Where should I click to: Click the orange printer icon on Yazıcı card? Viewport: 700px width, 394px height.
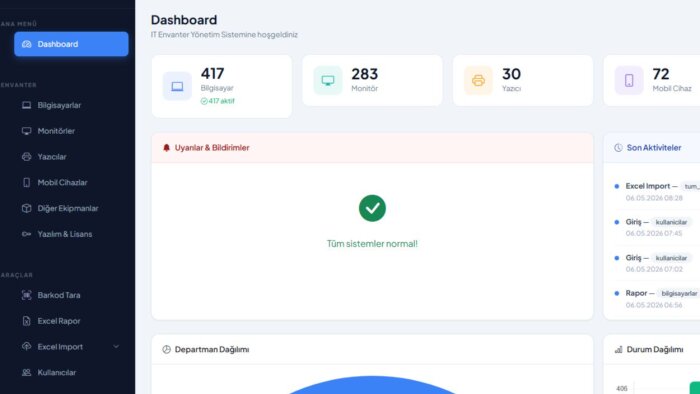point(478,80)
